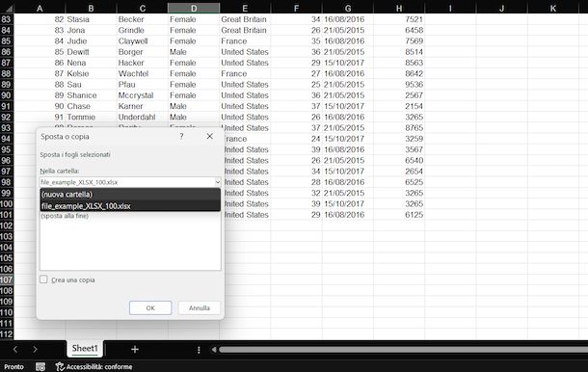Click the 'Male' cell in Dewitt's row
The height and width of the screenshot is (372, 588).
pyautogui.click(x=194, y=52)
